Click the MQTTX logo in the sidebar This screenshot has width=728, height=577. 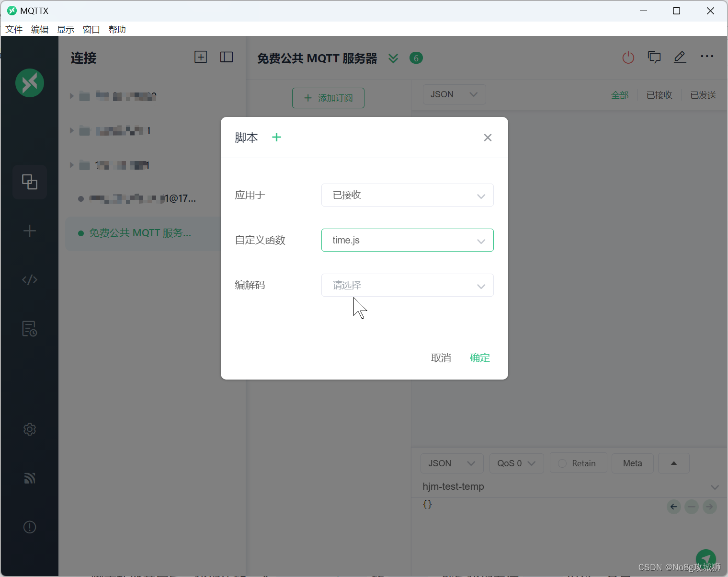pos(30,83)
